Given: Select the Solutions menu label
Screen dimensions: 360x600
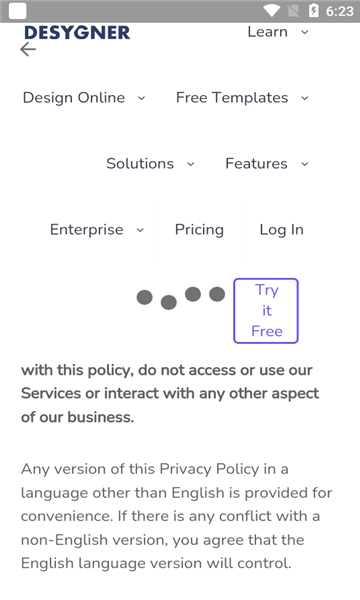Looking at the screenshot, I should pyautogui.click(x=140, y=163).
